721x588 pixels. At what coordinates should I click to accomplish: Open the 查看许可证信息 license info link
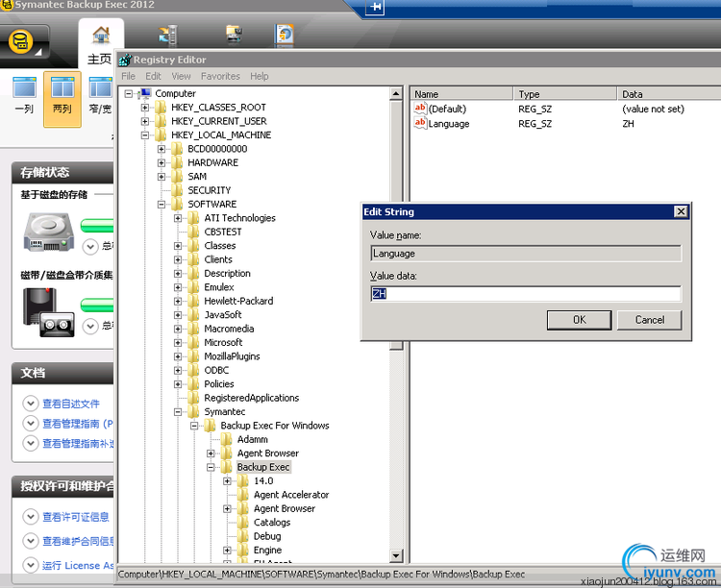pos(76,517)
